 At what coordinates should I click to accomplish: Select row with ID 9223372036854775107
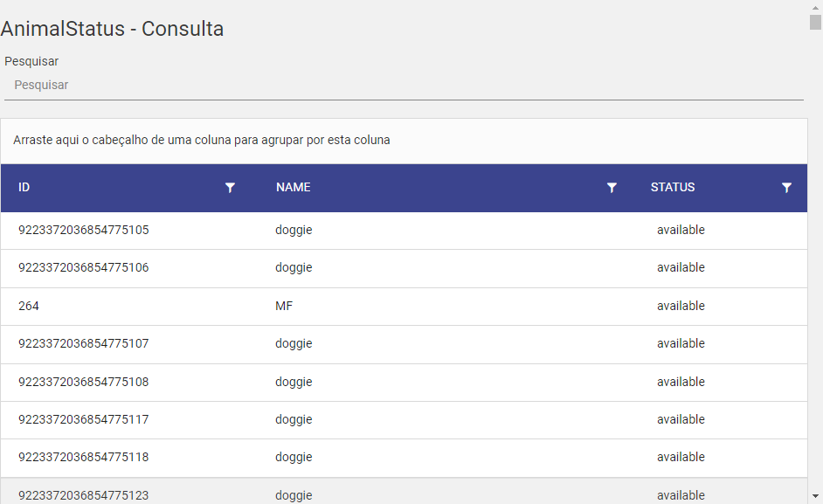pyautogui.click(x=404, y=344)
